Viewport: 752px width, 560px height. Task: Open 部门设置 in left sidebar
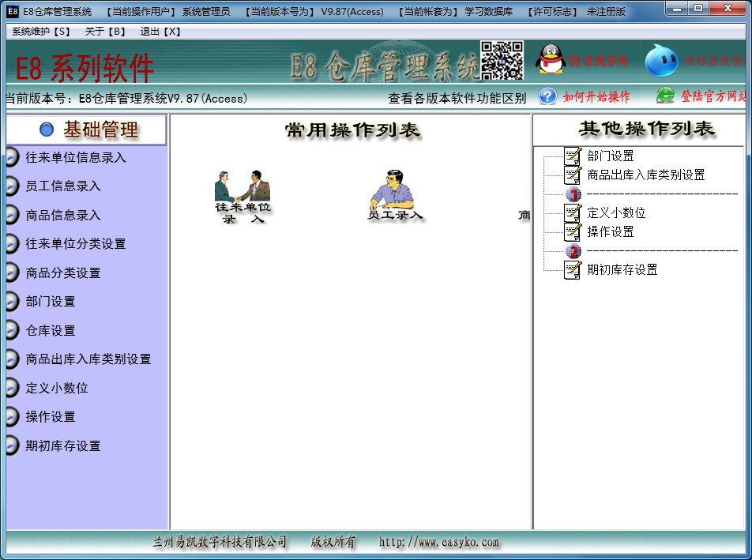click(51, 302)
